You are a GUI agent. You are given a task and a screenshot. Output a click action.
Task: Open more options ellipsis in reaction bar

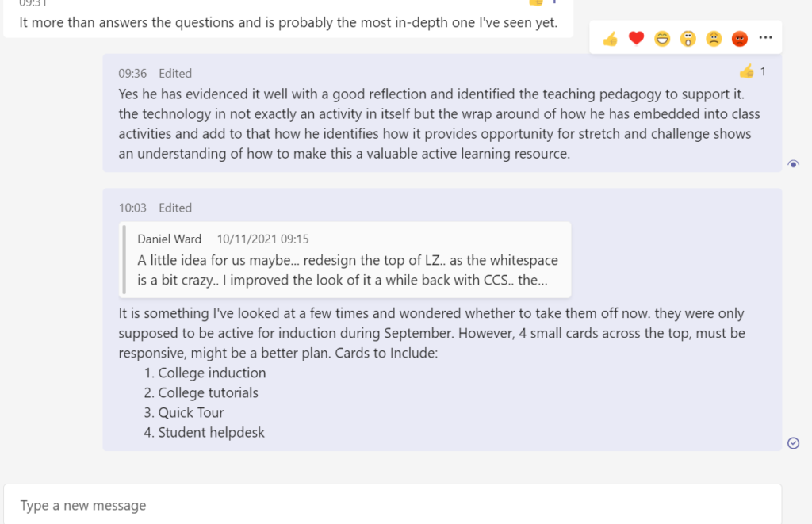point(765,38)
